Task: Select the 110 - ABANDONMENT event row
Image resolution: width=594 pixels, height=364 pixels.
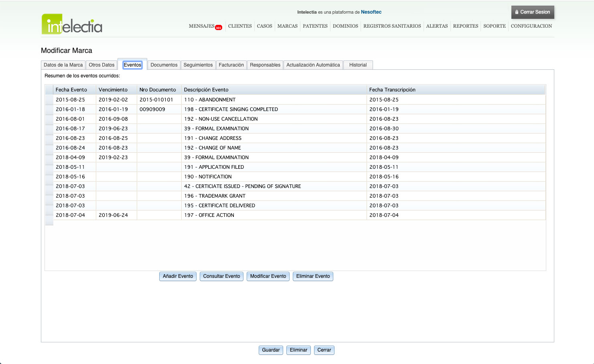Action: (x=210, y=100)
